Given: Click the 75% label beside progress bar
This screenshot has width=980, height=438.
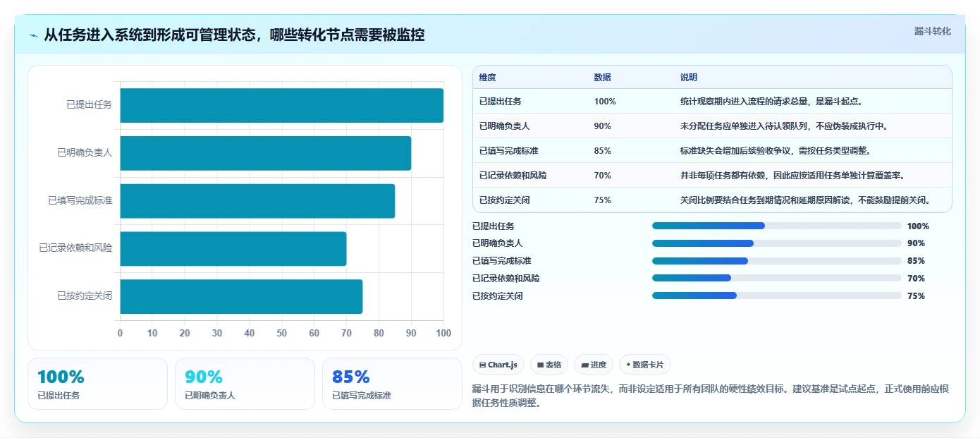Looking at the screenshot, I should click(x=916, y=296).
